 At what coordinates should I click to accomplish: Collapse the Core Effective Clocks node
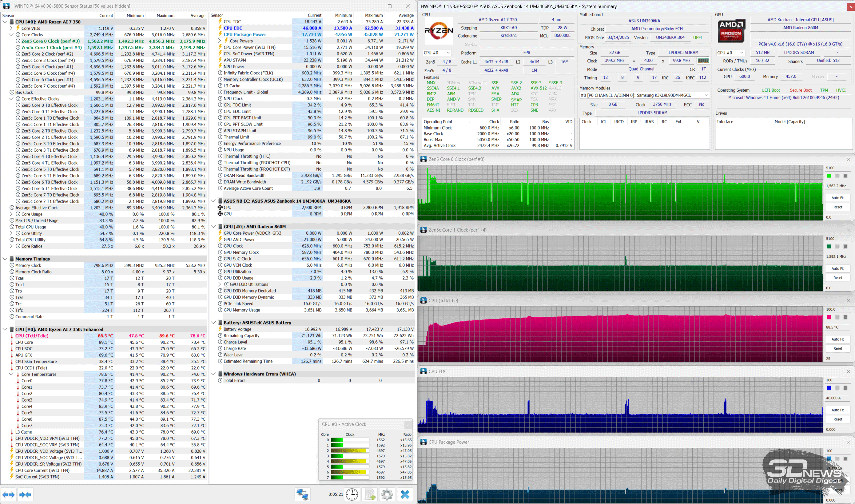11,99
